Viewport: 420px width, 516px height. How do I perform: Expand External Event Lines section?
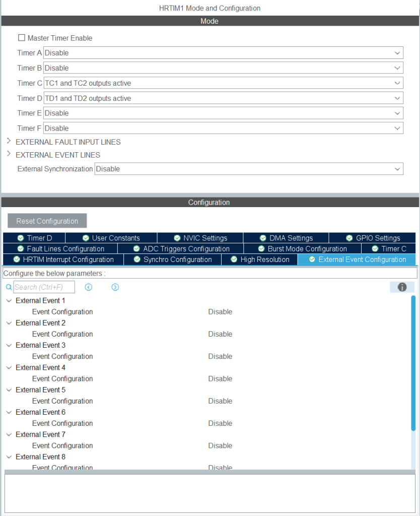[x=9, y=155]
